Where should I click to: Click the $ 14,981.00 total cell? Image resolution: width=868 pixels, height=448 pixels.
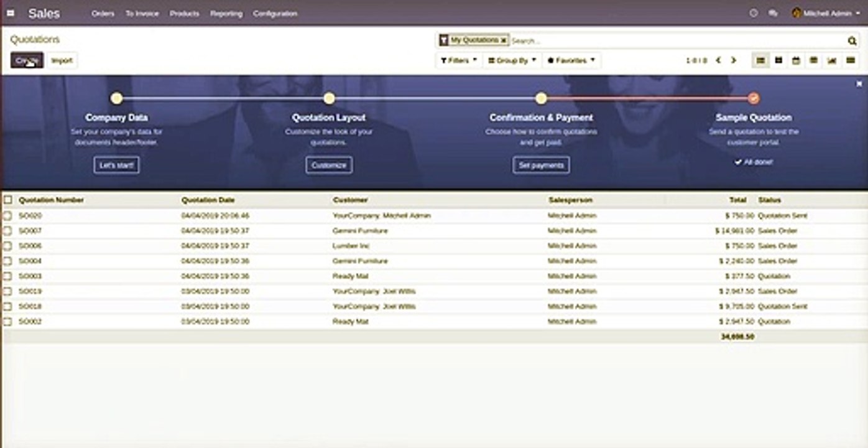click(734, 231)
